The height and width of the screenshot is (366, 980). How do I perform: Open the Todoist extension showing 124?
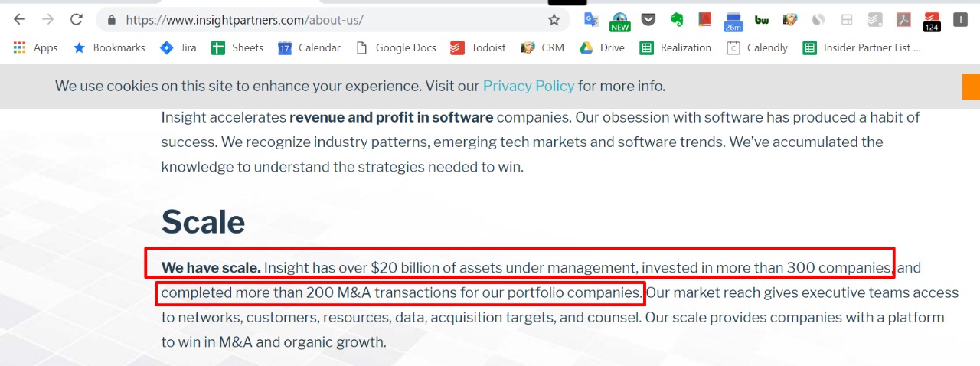click(x=931, y=21)
